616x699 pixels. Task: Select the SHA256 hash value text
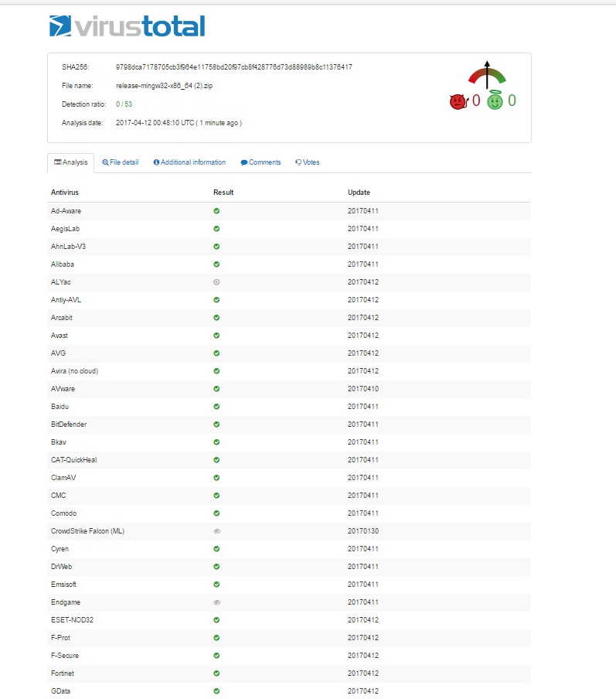click(x=233, y=67)
